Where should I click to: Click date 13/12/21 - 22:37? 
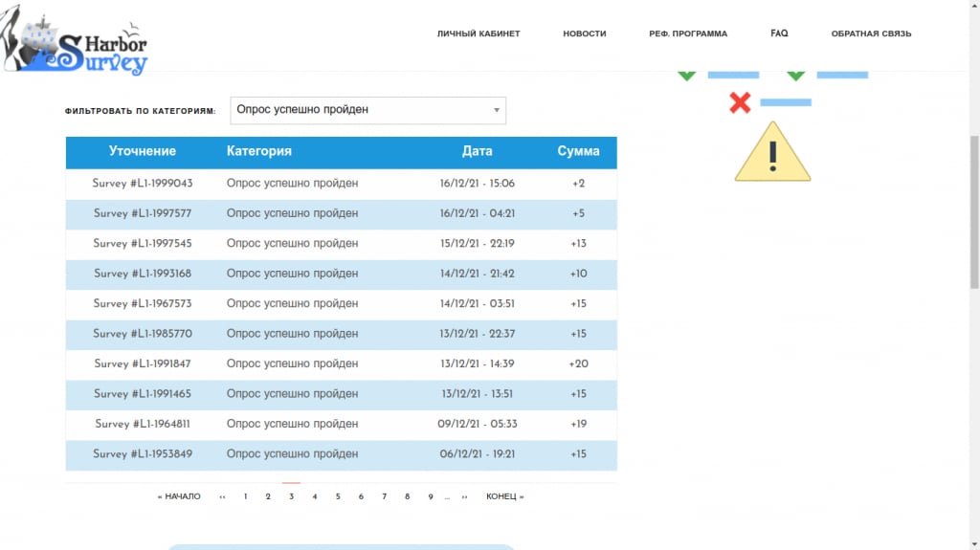tap(477, 334)
